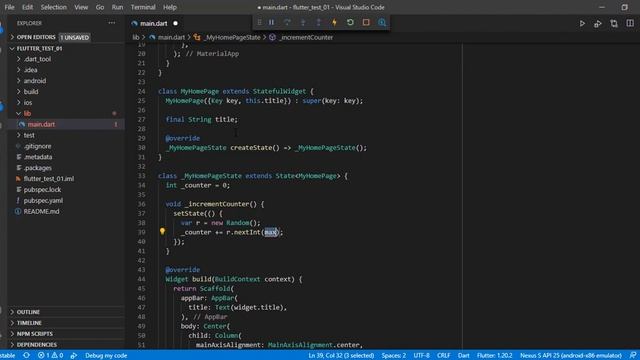This screenshot has height=360, width=640.
Task: Click the lightbulb quick fix icon
Action: coord(162,231)
